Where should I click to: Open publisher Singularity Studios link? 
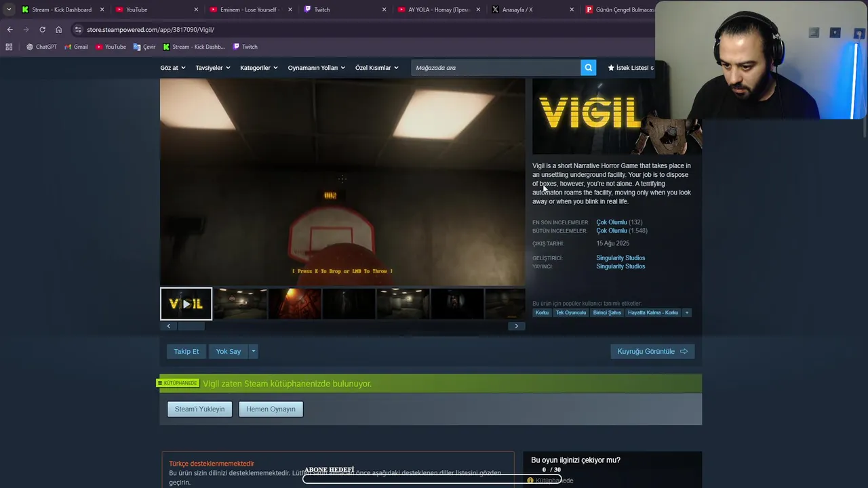click(620, 266)
